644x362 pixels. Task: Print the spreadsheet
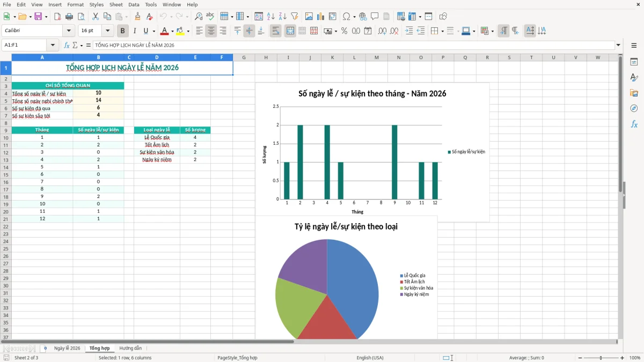(x=69, y=17)
